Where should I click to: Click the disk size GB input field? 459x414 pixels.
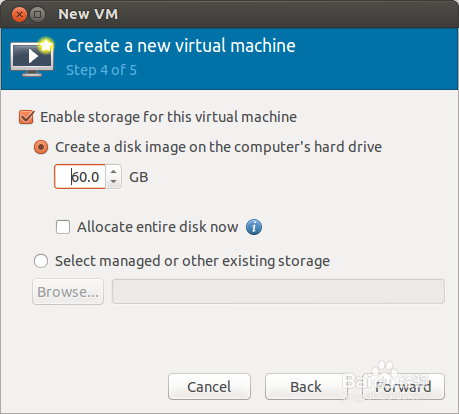pyautogui.click(x=80, y=177)
